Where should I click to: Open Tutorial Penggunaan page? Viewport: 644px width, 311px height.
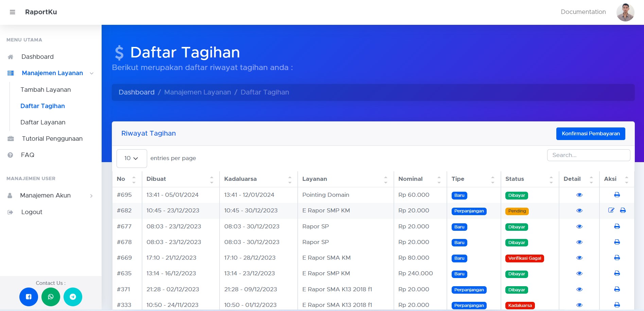pyautogui.click(x=52, y=139)
